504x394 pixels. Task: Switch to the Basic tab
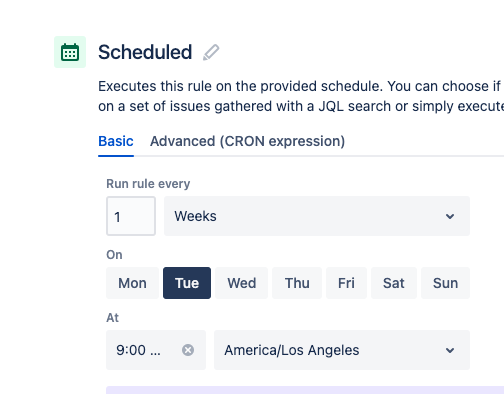click(x=116, y=141)
